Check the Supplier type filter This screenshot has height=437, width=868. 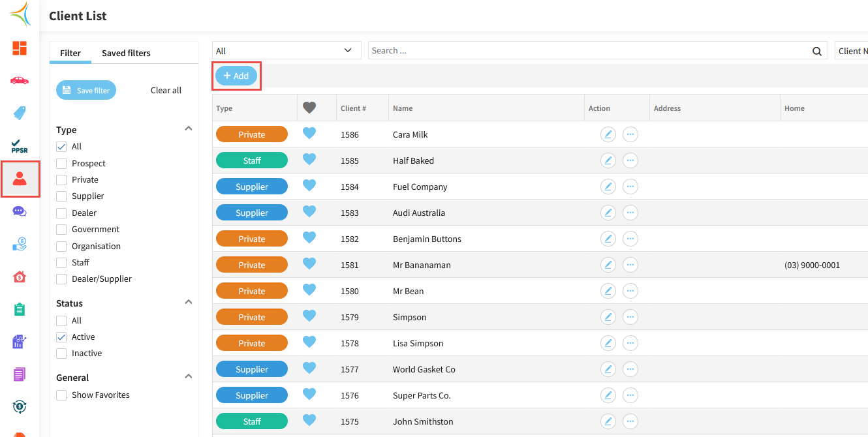point(61,196)
